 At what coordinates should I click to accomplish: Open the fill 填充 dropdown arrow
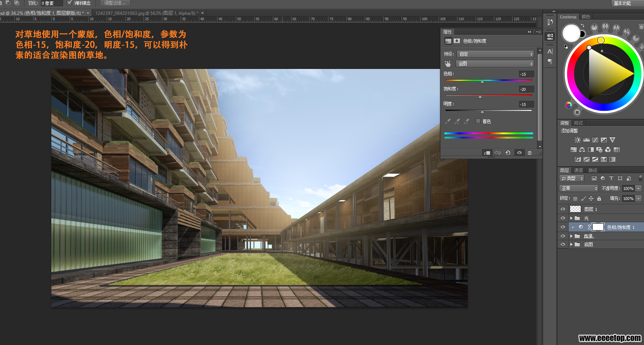639,199
